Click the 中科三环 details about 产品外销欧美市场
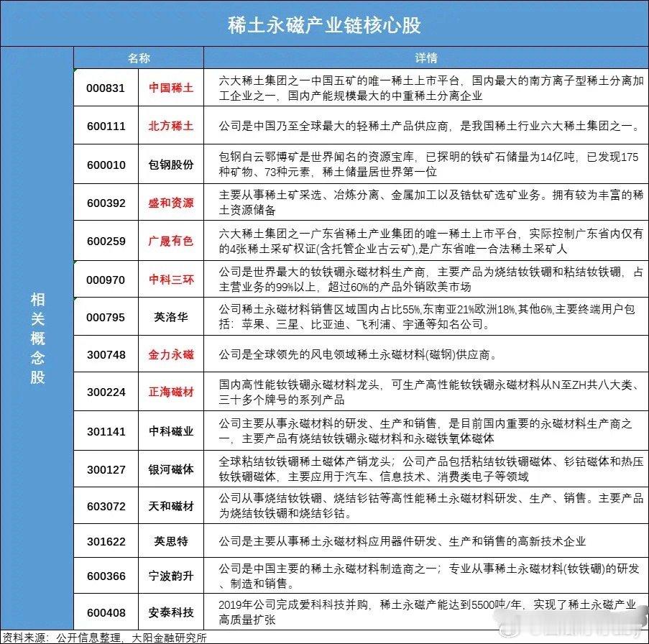649x644 pixels. pos(431,280)
